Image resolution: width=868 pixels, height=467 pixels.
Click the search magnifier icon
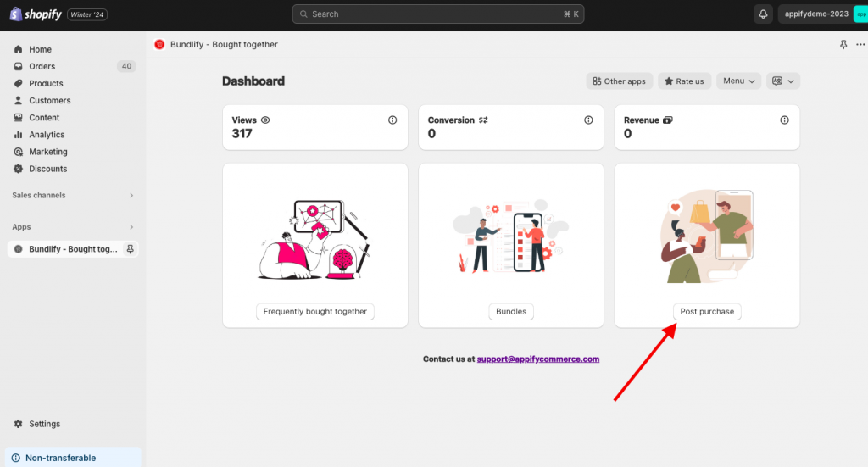303,14
